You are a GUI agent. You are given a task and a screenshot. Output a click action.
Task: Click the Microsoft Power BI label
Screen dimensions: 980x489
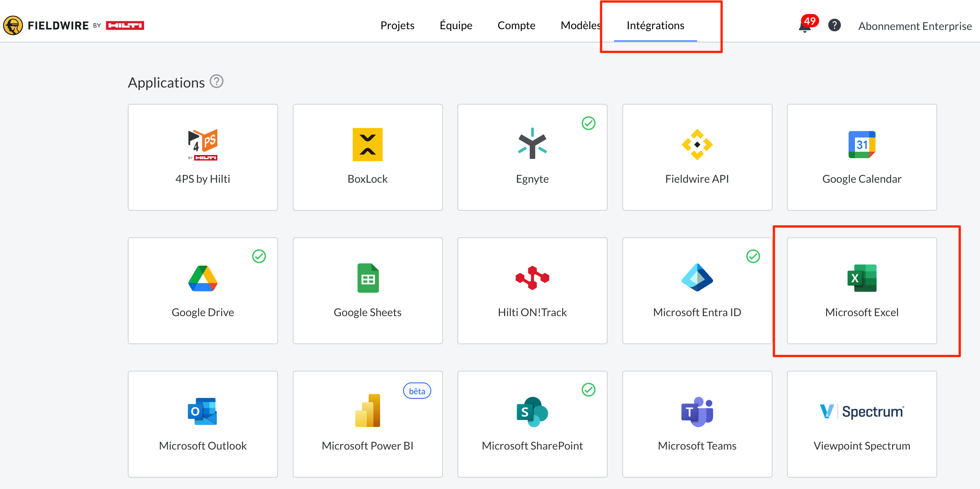(x=367, y=446)
